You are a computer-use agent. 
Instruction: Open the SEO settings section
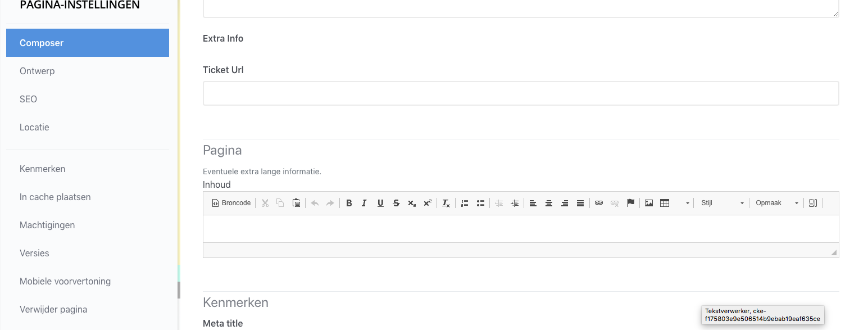click(x=28, y=99)
